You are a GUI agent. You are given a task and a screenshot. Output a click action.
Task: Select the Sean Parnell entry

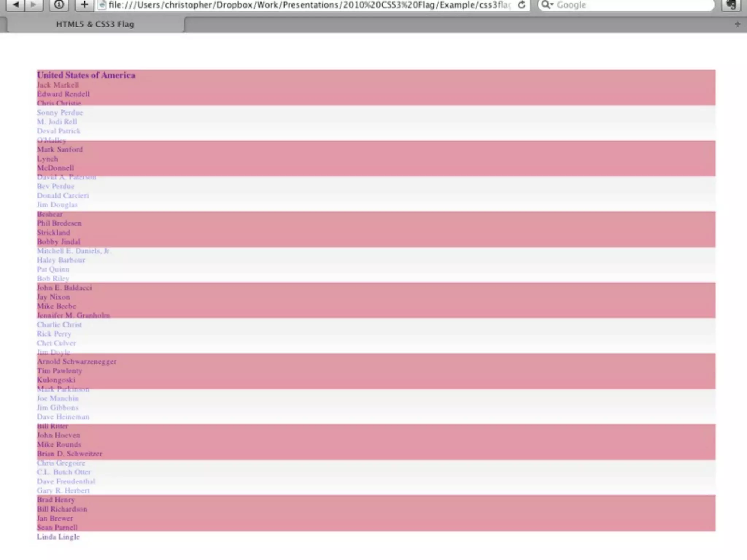click(57, 528)
